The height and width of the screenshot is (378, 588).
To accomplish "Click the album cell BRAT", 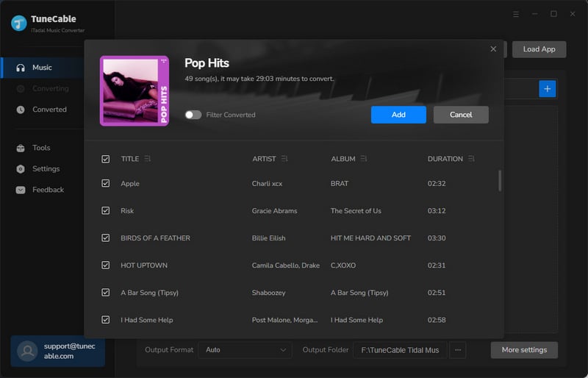I will tap(340, 184).
